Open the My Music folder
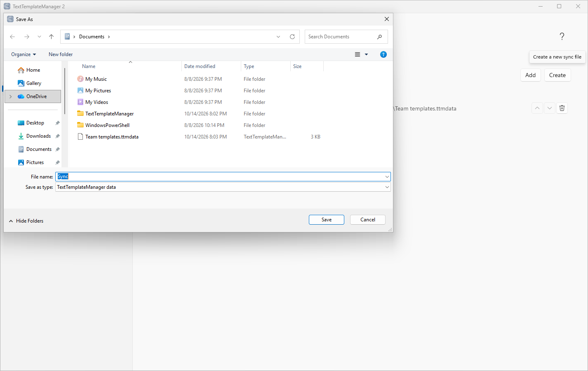This screenshot has width=588, height=371. click(96, 79)
